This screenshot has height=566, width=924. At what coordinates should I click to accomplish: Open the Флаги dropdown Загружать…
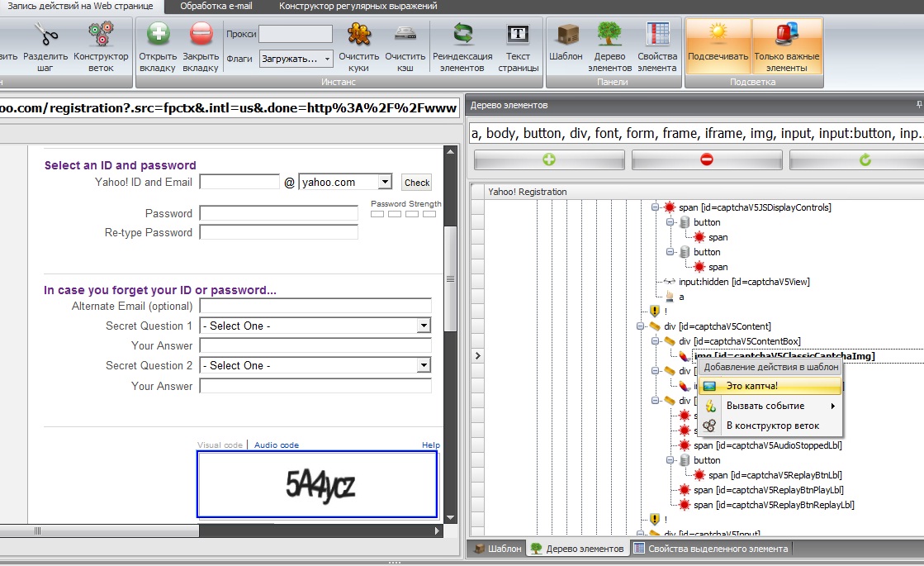point(296,59)
